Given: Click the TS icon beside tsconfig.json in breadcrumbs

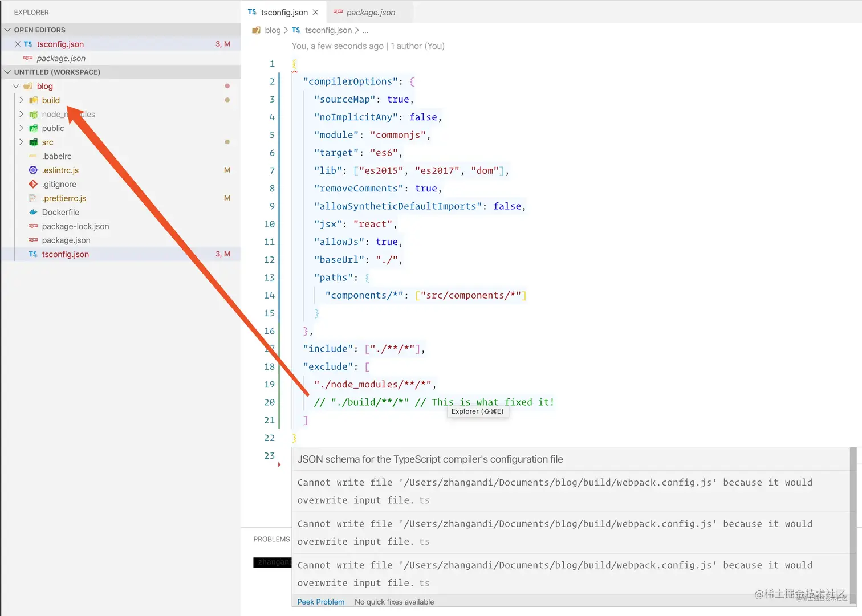Looking at the screenshot, I should (296, 30).
